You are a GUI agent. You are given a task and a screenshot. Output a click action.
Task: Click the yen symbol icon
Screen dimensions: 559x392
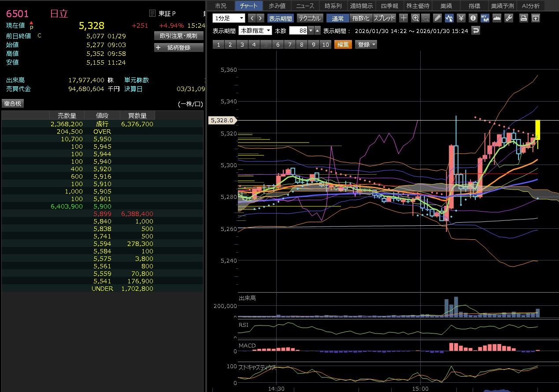point(461,18)
